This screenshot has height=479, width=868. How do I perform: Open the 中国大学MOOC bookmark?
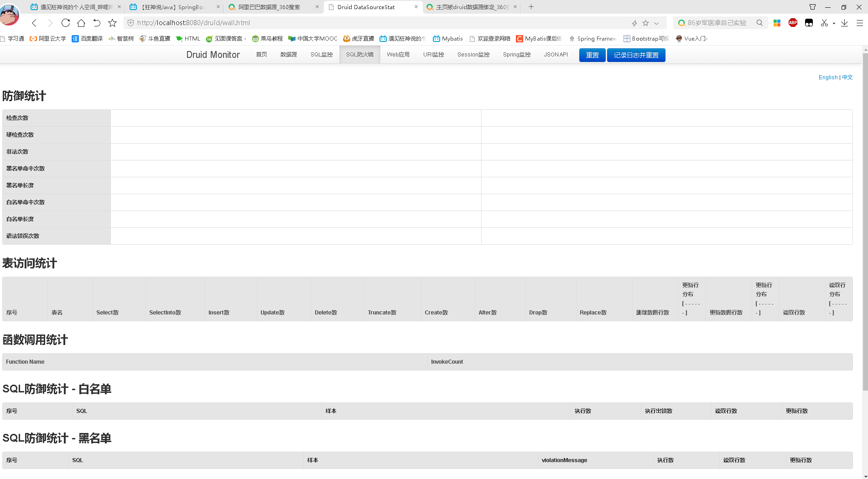point(312,39)
